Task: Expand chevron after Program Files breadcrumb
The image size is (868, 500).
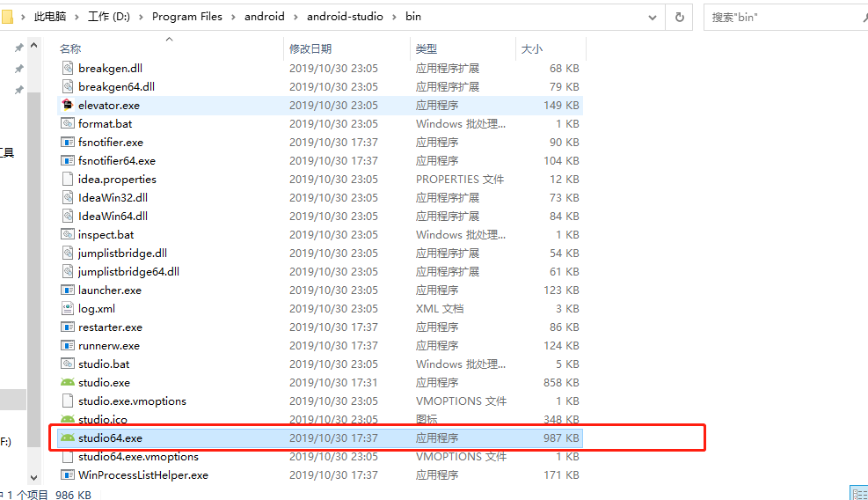Action: pos(233,18)
